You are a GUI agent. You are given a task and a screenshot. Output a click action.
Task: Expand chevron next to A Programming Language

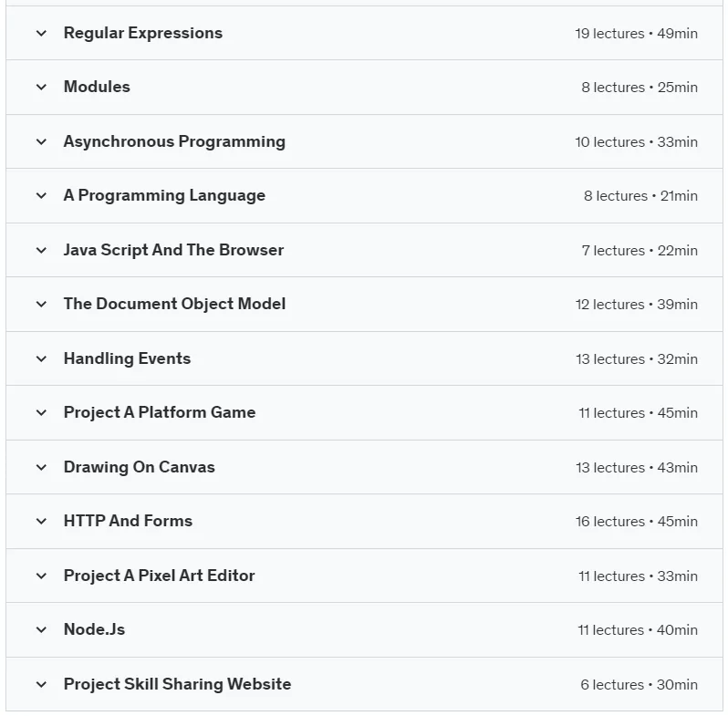point(41,196)
